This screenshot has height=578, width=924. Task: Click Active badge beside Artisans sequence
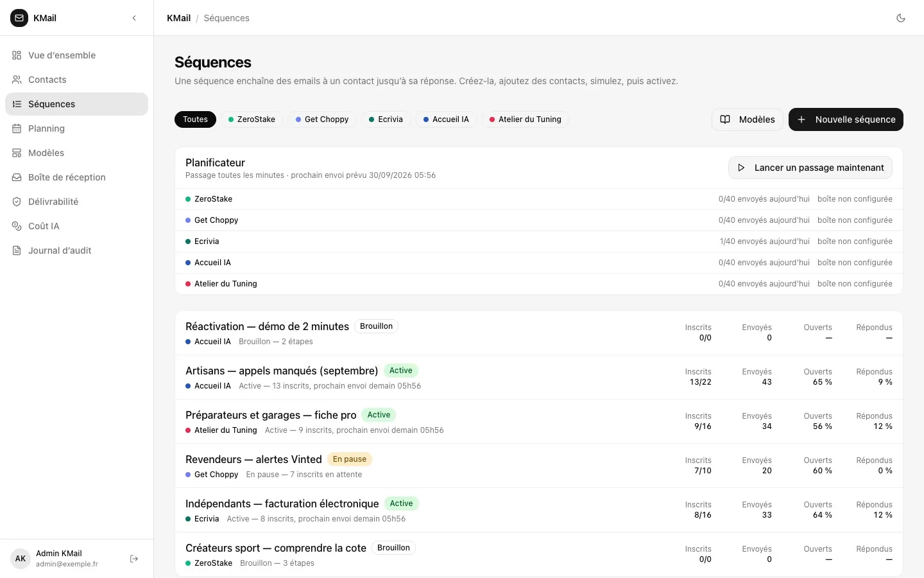[401, 371]
